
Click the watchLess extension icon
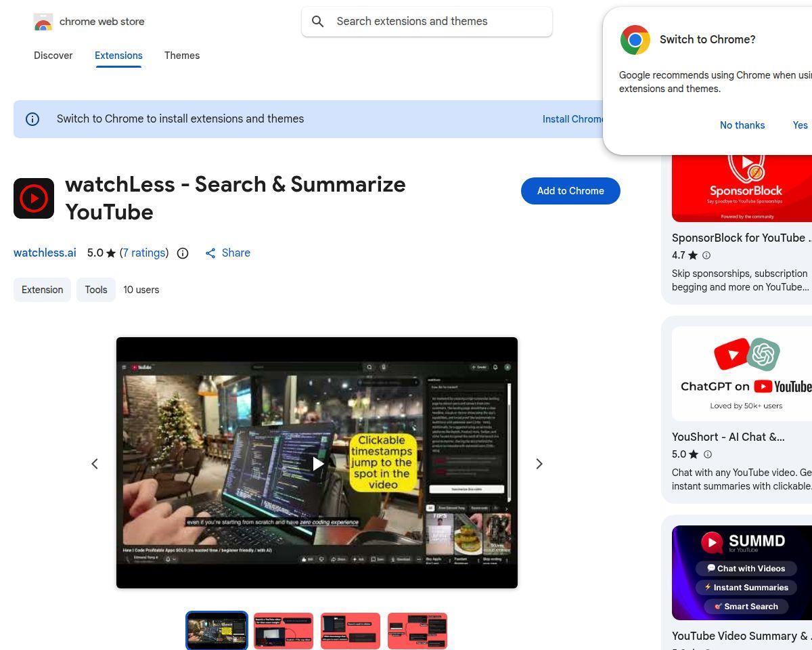pyautogui.click(x=34, y=198)
